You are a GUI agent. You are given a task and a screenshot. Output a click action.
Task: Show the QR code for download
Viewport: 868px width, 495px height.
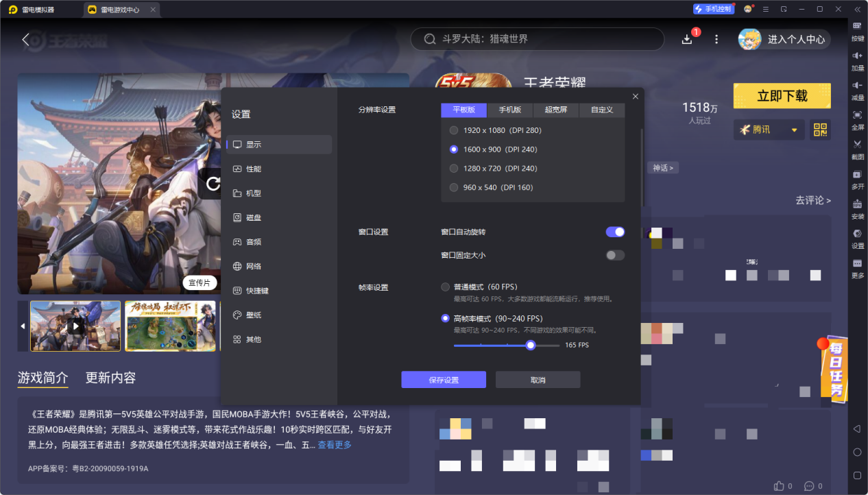pyautogui.click(x=820, y=130)
